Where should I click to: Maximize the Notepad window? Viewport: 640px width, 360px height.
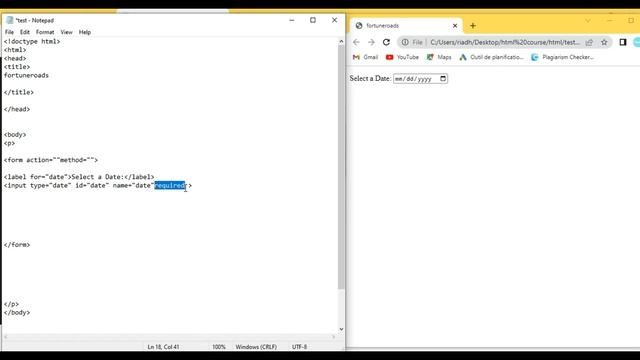313,20
